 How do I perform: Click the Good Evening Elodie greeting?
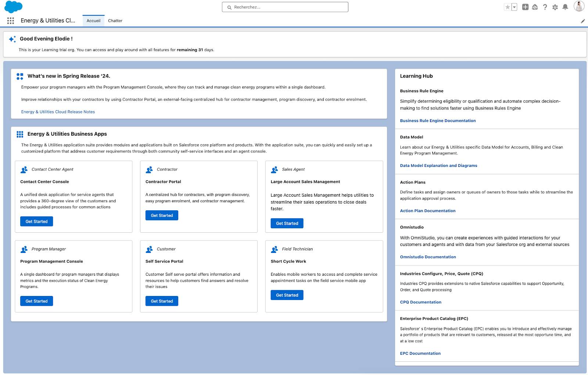tap(46, 39)
